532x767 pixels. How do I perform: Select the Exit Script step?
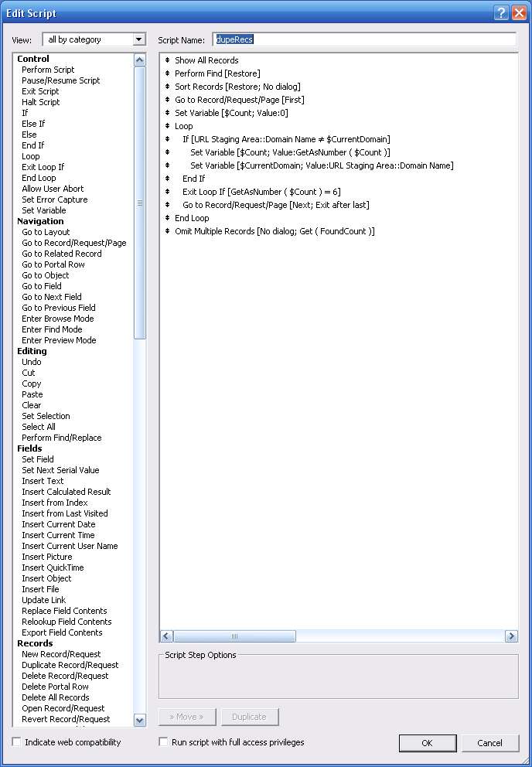[x=40, y=91]
